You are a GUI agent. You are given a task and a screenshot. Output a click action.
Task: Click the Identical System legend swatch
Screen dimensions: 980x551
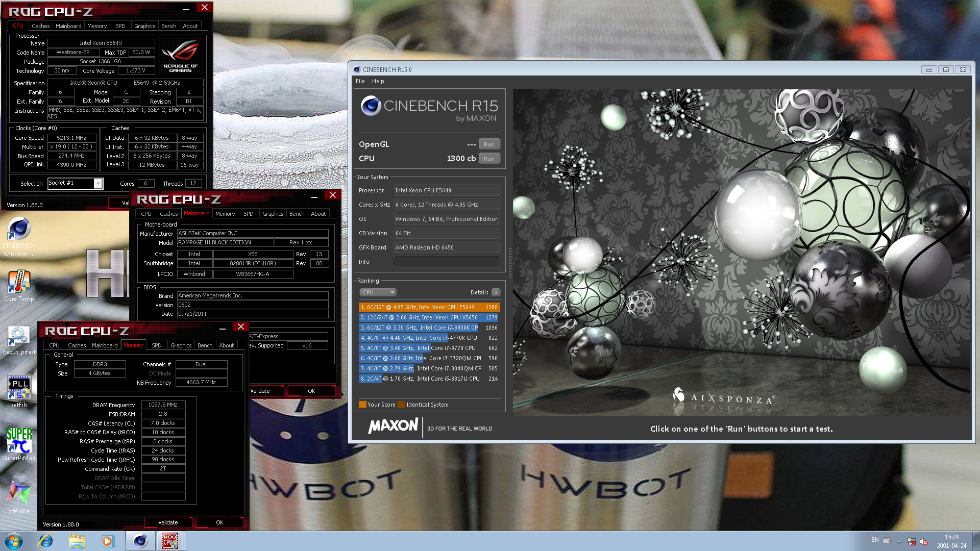[401, 405]
